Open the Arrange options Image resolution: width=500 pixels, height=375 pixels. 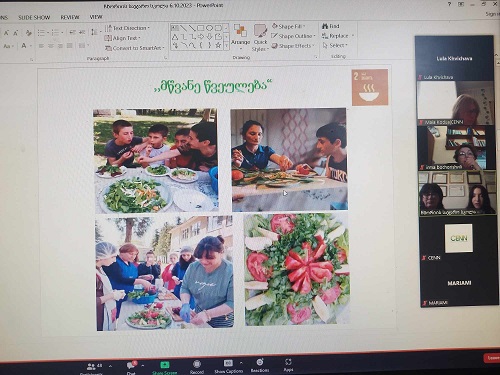[x=240, y=36]
